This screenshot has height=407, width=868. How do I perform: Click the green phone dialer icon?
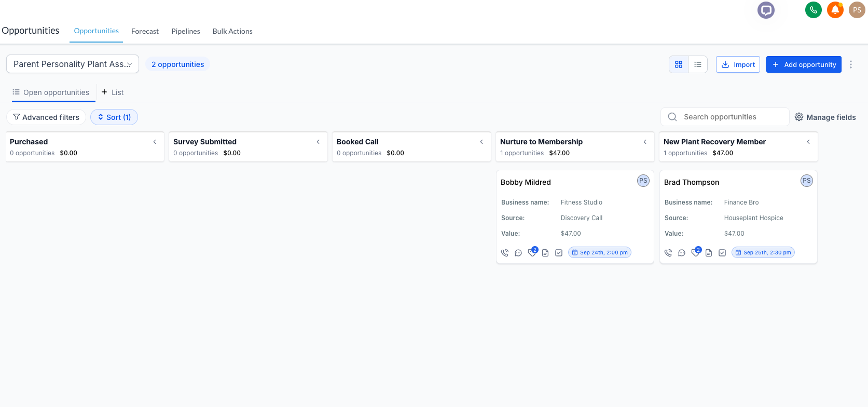click(814, 10)
